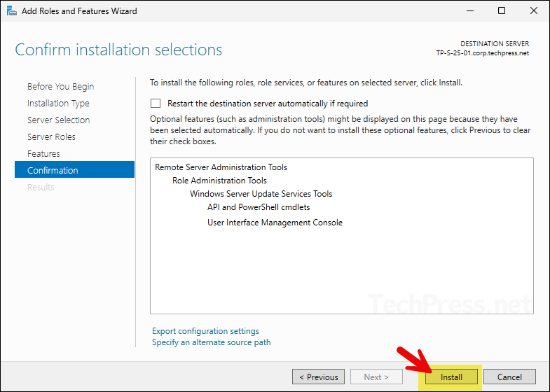The image size is (550, 392).
Task: Enable automatic restart of destination server checkbox
Action: pos(156,104)
